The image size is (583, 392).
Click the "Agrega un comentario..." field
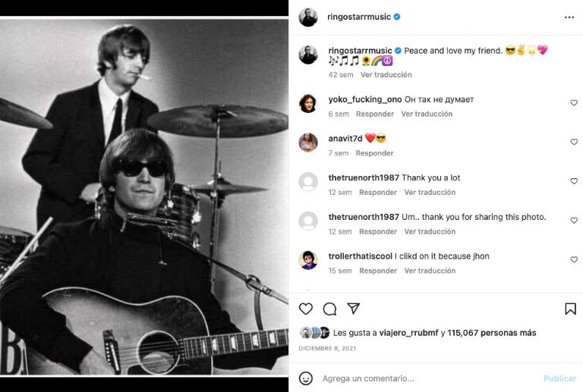425,378
